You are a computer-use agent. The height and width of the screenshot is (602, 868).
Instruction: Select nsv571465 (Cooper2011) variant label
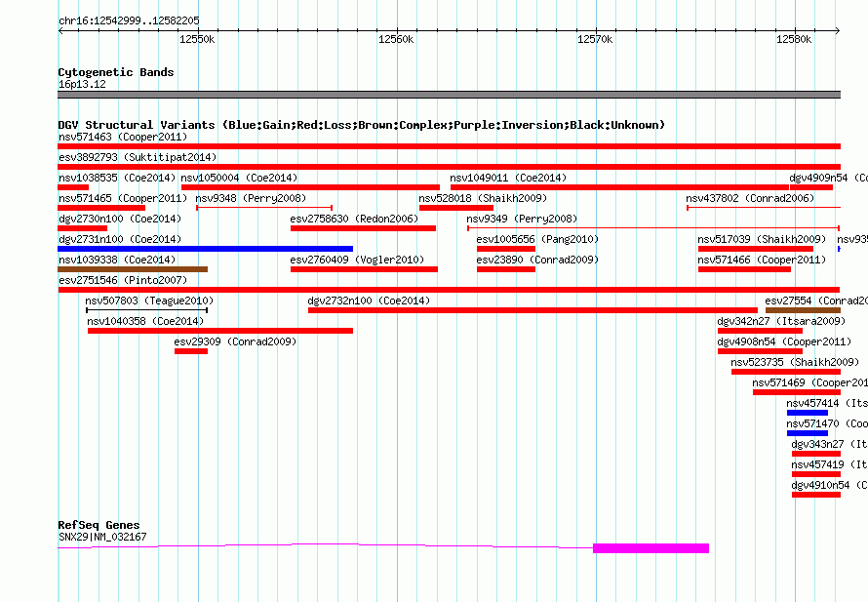pos(123,198)
